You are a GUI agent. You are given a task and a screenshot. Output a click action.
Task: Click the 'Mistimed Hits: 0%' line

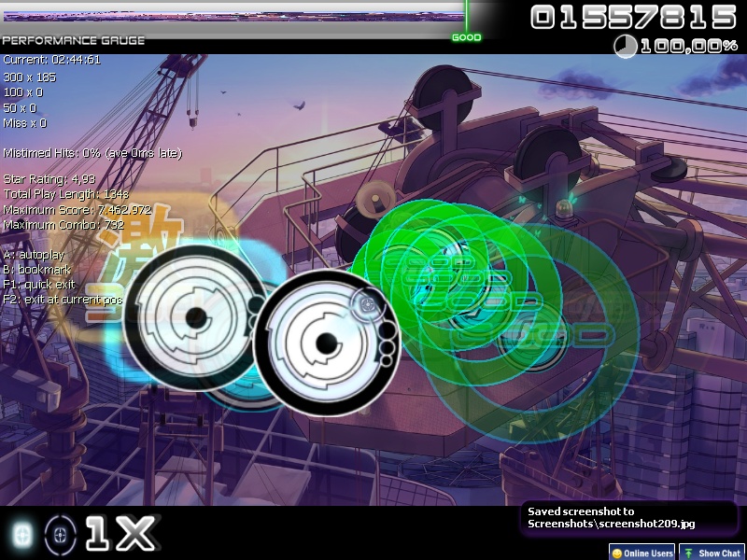(92, 153)
